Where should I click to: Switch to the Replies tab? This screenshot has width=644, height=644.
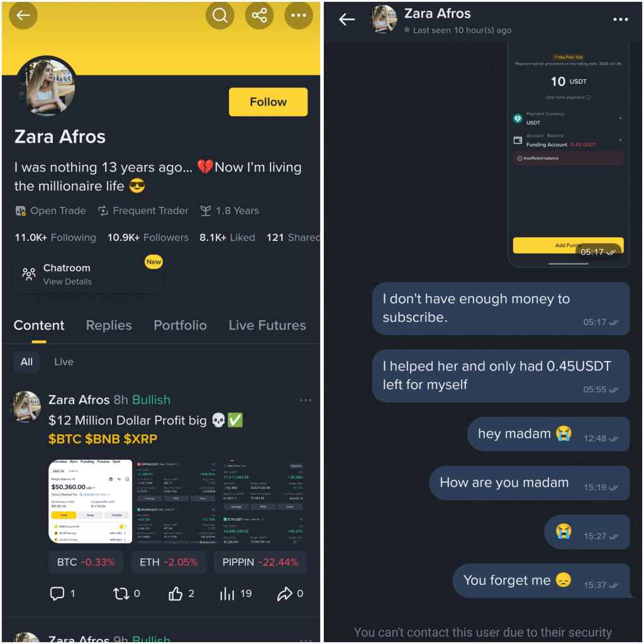[x=109, y=325]
